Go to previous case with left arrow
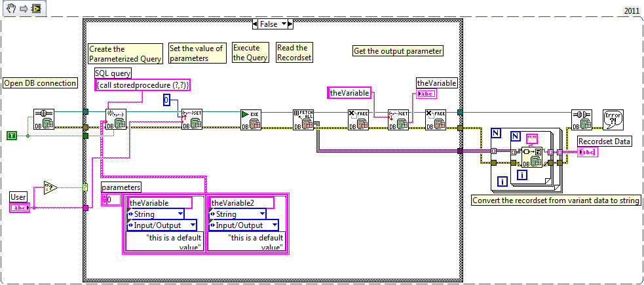 pyautogui.click(x=256, y=24)
